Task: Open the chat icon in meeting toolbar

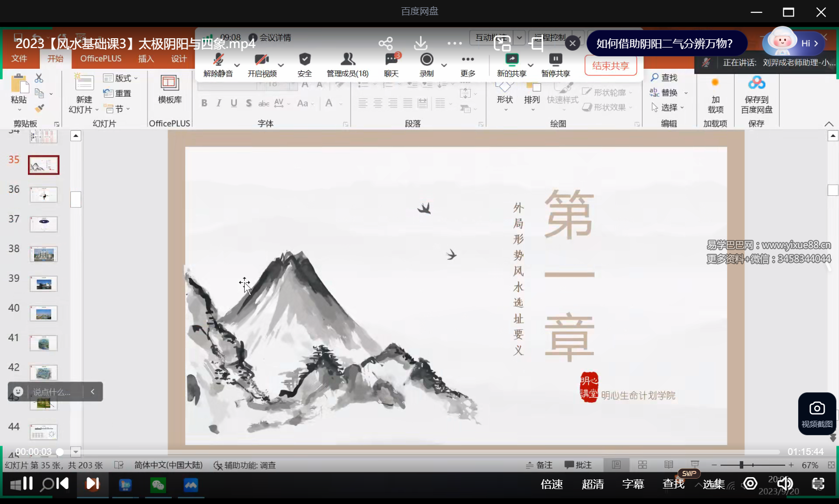Action: coord(392,59)
